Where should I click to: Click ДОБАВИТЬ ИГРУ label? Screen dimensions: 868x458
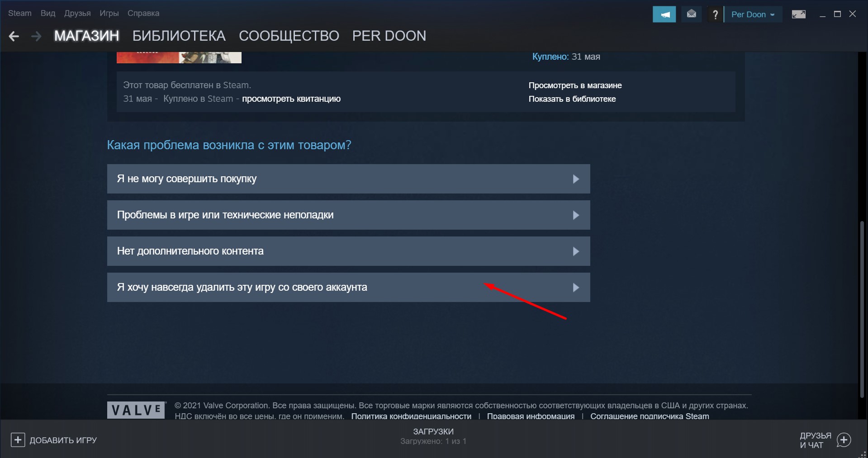(x=63, y=440)
